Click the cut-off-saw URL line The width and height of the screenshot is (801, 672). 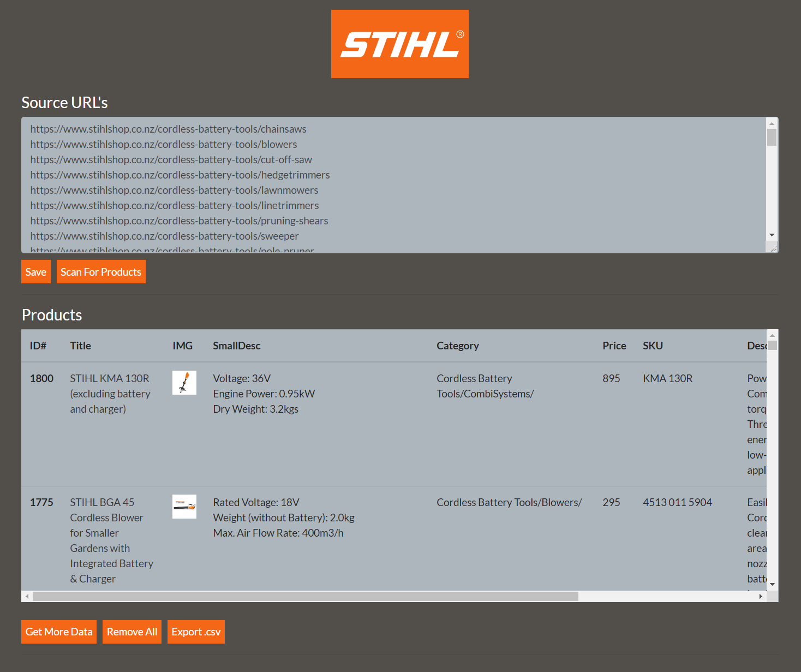click(171, 159)
